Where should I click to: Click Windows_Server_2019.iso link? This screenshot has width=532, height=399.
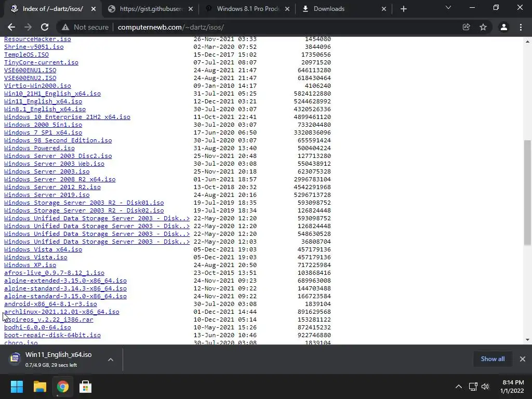click(47, 195)
